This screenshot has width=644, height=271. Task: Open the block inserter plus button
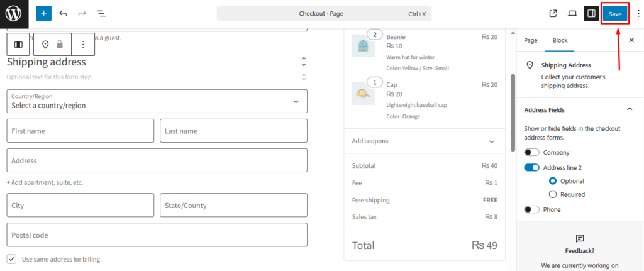point(43,13)
